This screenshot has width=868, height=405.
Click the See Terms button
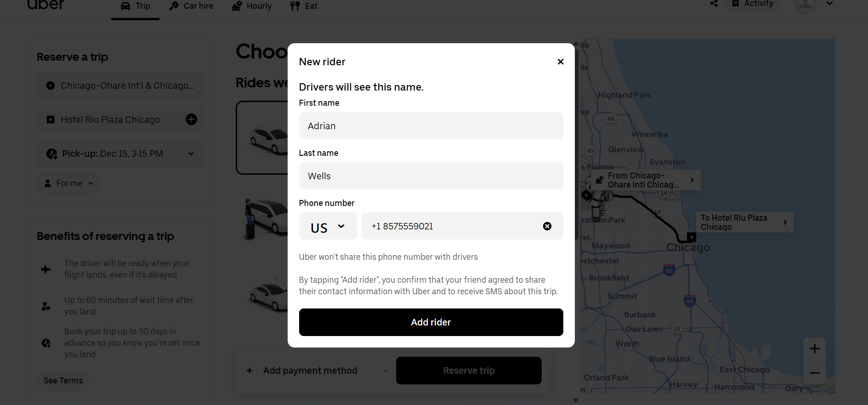click(x=63, y=381)
